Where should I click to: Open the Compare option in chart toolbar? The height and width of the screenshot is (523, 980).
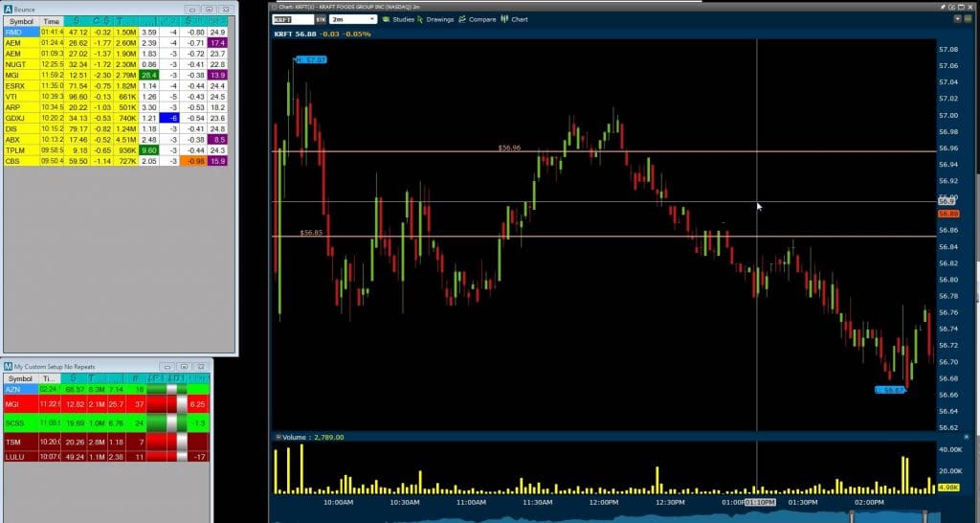477,19
